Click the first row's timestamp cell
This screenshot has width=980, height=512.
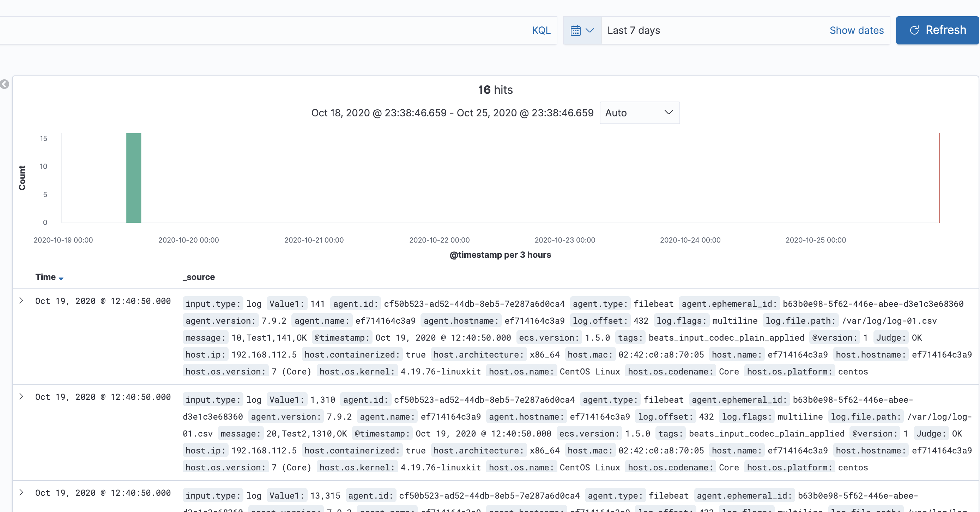pos(103,301)
